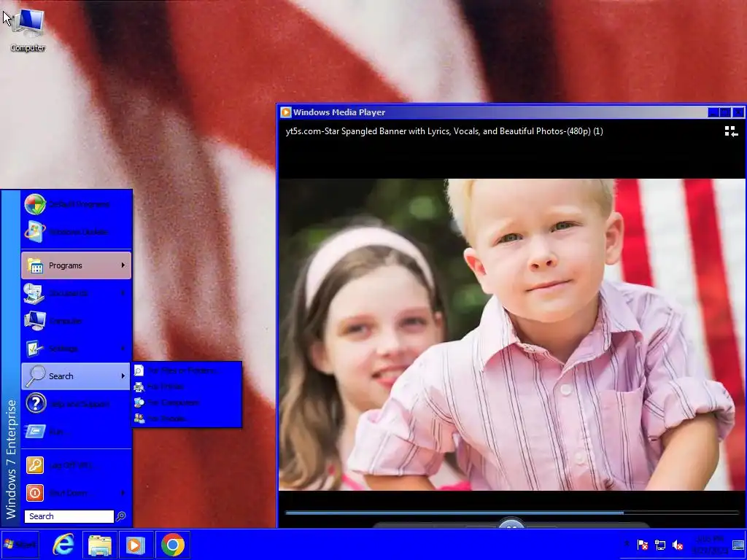Click the magnifier icon beside Search box
747x560 pixels.
tap(121, 516)
